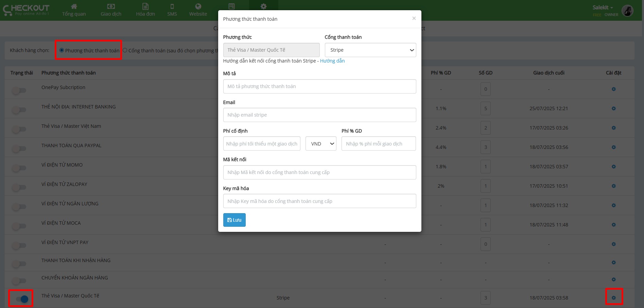Click the user avatar in header
This screenshot has height=308, width=644.
[627, 11]
